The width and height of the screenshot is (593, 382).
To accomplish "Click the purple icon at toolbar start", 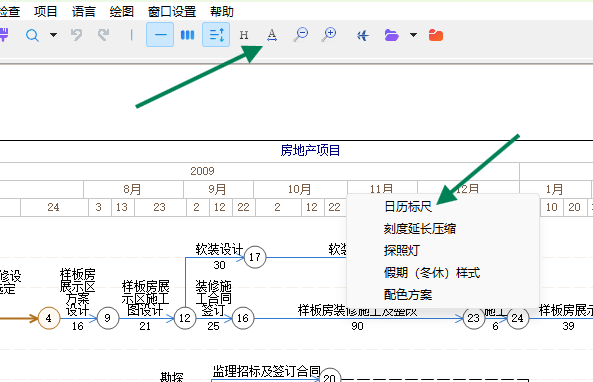I will pyautogui.click(x=3, y=35).
